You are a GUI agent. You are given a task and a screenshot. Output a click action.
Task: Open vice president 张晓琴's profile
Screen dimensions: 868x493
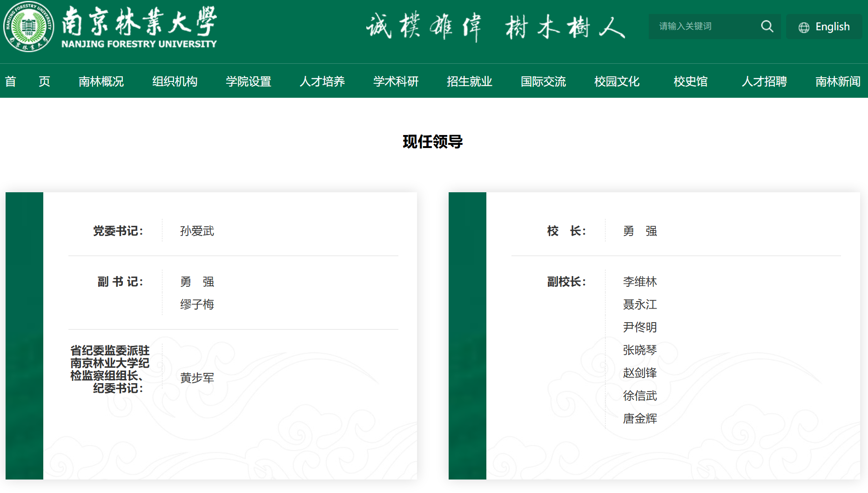pos(640,350)
